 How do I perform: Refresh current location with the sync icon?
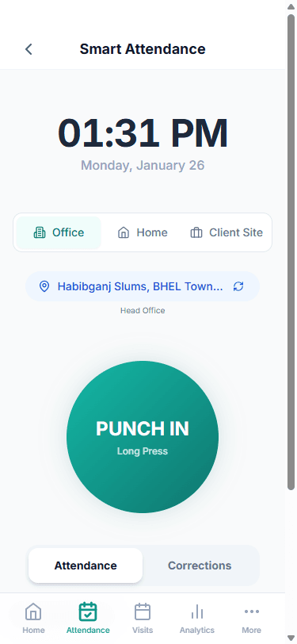click(x=238, y=286)
